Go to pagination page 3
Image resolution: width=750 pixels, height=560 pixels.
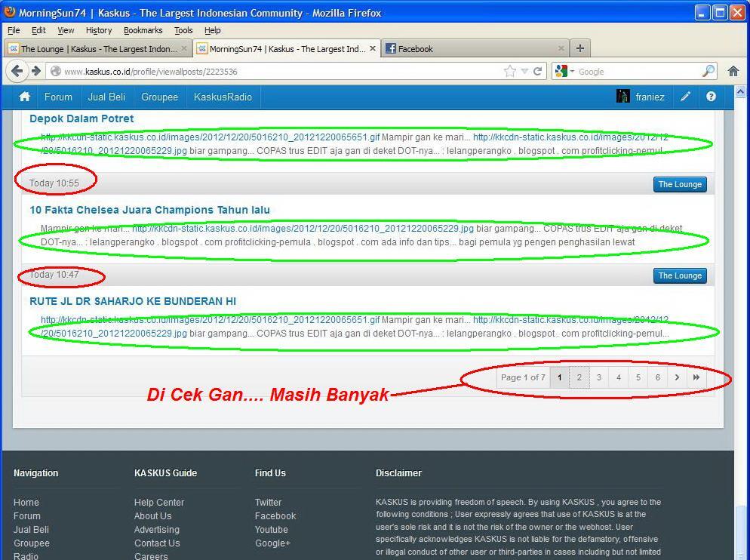(x=599, y=377)
